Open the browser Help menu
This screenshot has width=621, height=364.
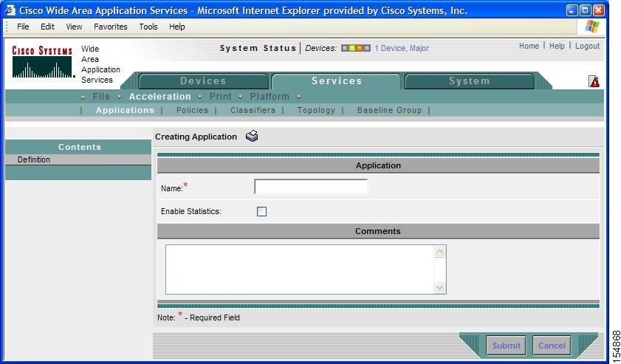[177, 27]
